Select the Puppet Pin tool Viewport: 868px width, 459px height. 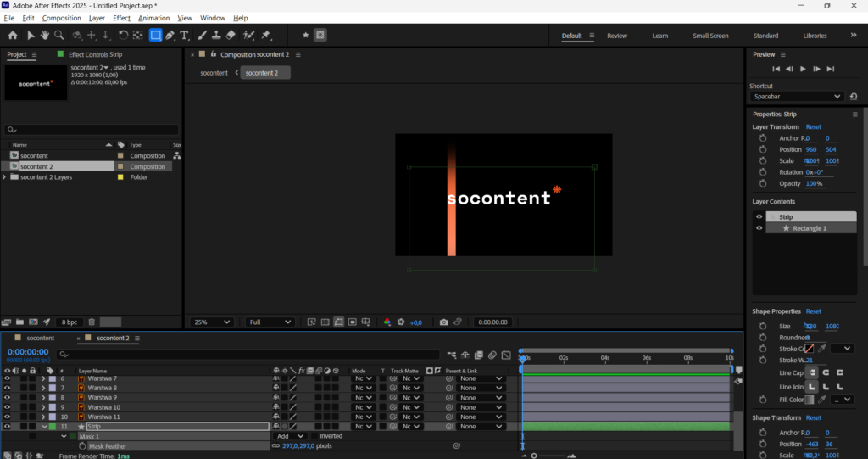(x=266, y=35)
